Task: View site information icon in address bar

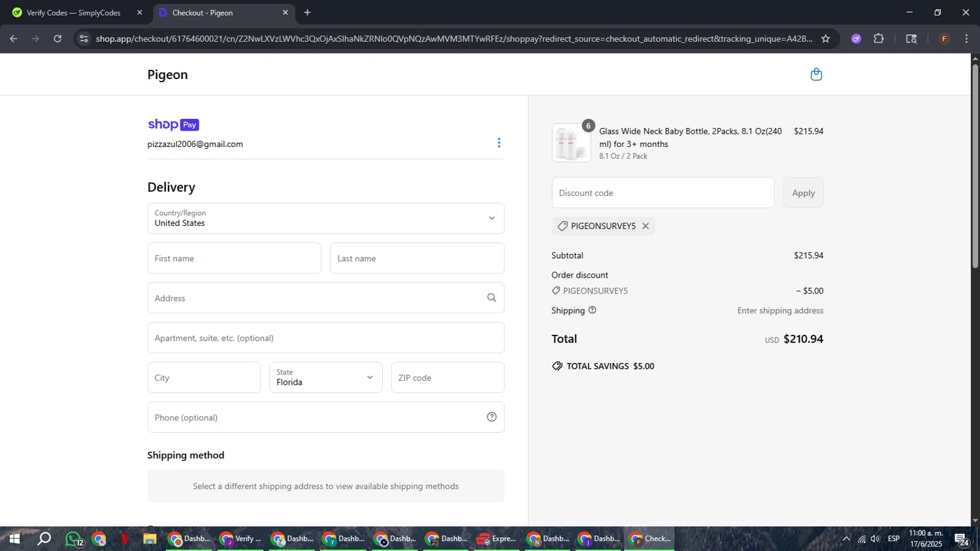Action: tap(84, 39)
